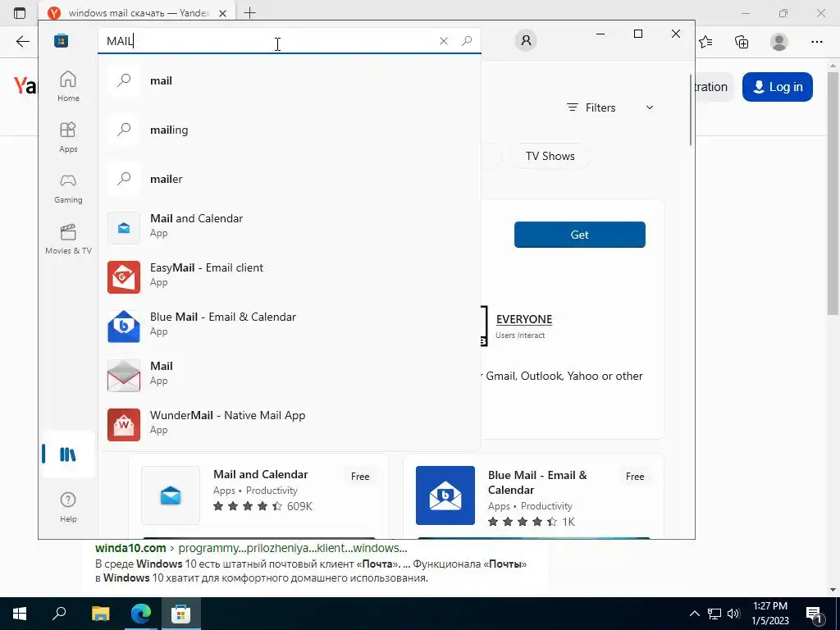
Task: Select the 'mailer' search suggestion
Action: pyautogui.click(x=290, y=179)
